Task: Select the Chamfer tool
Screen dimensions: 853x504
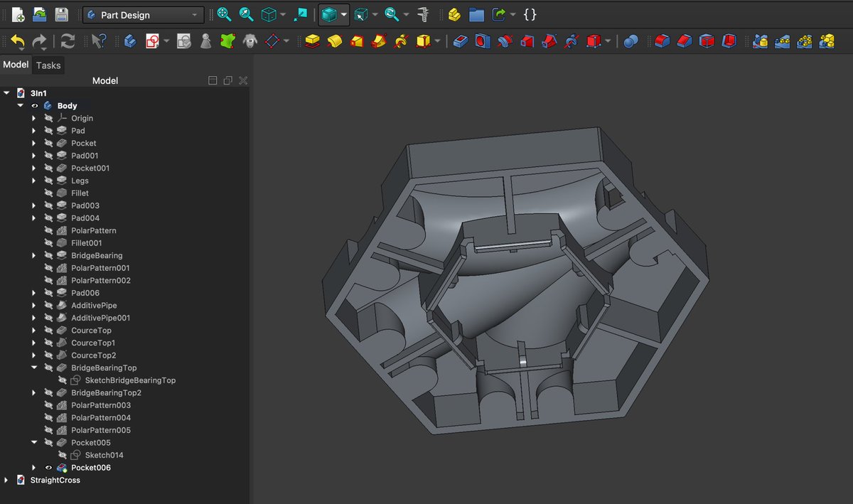Action: point(684,42)
